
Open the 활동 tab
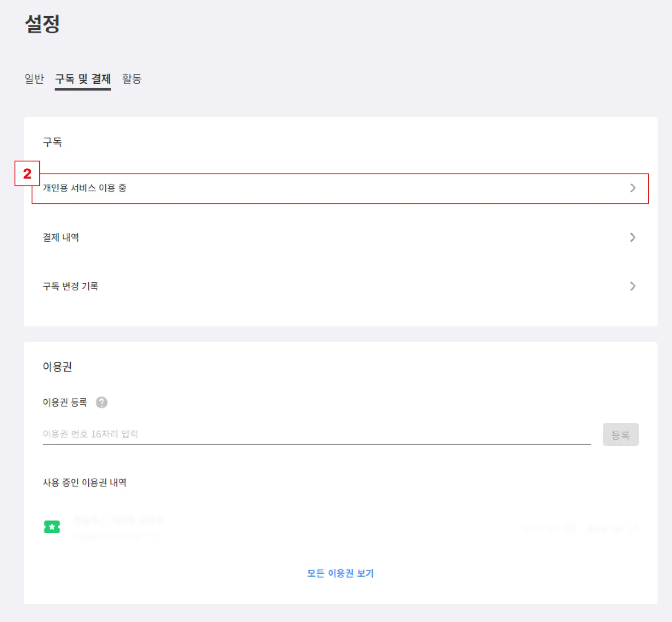(131, 79)
